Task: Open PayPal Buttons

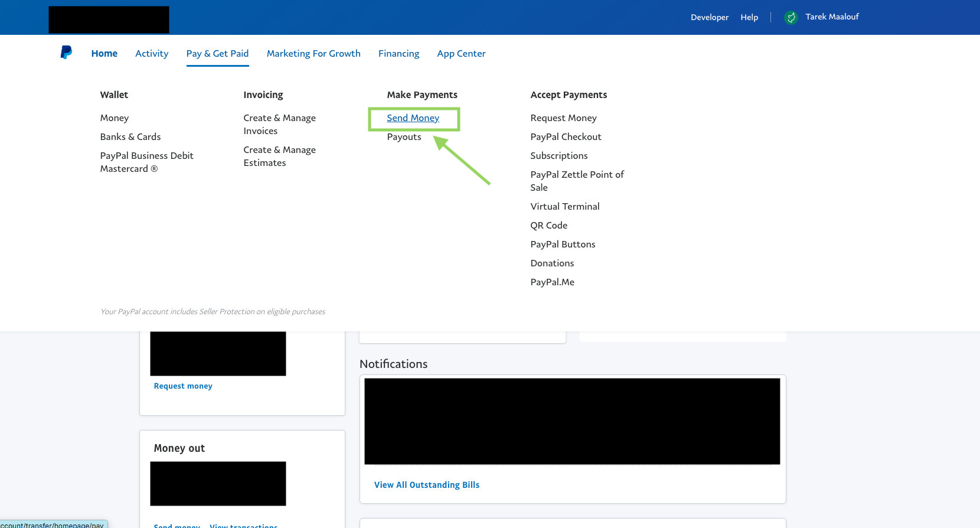Action: [563, 244]
